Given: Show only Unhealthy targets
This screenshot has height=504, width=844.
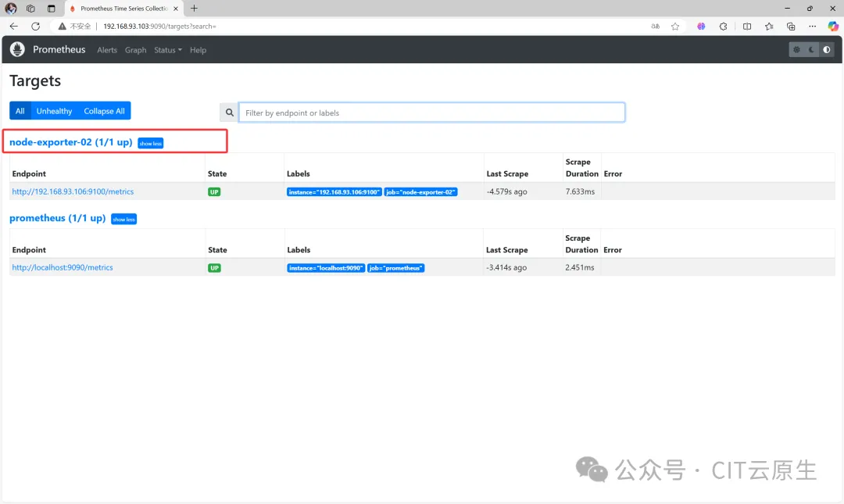Looking at the screenshot, I should 55,111.
